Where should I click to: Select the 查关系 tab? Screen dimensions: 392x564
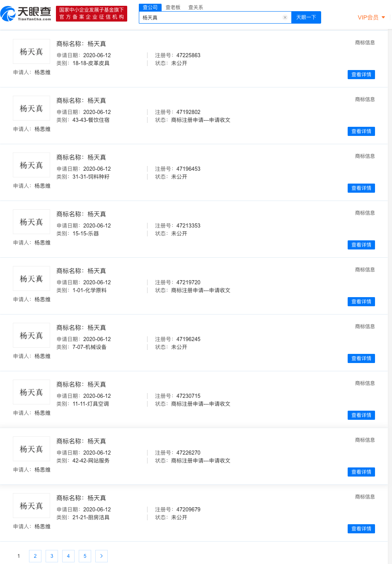tap(196, 7)
